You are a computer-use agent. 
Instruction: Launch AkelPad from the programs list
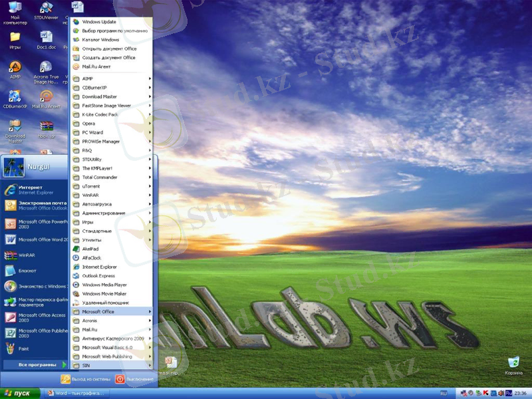[90, 249]
